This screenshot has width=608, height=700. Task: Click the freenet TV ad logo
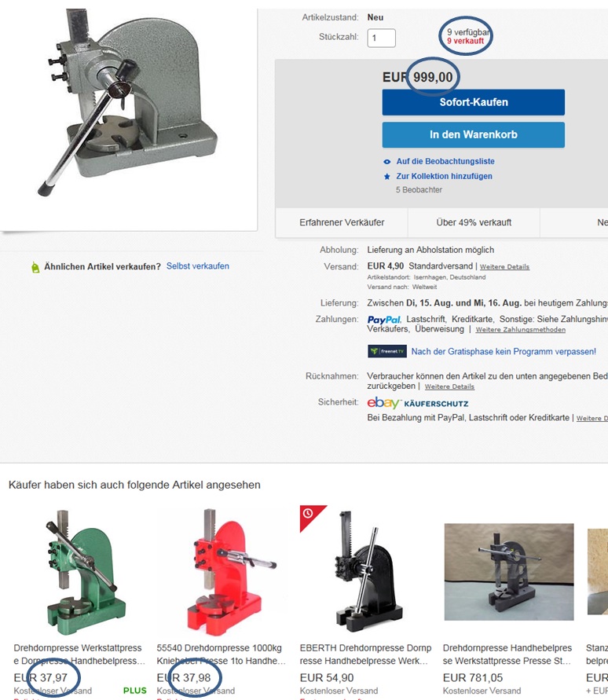387,351
